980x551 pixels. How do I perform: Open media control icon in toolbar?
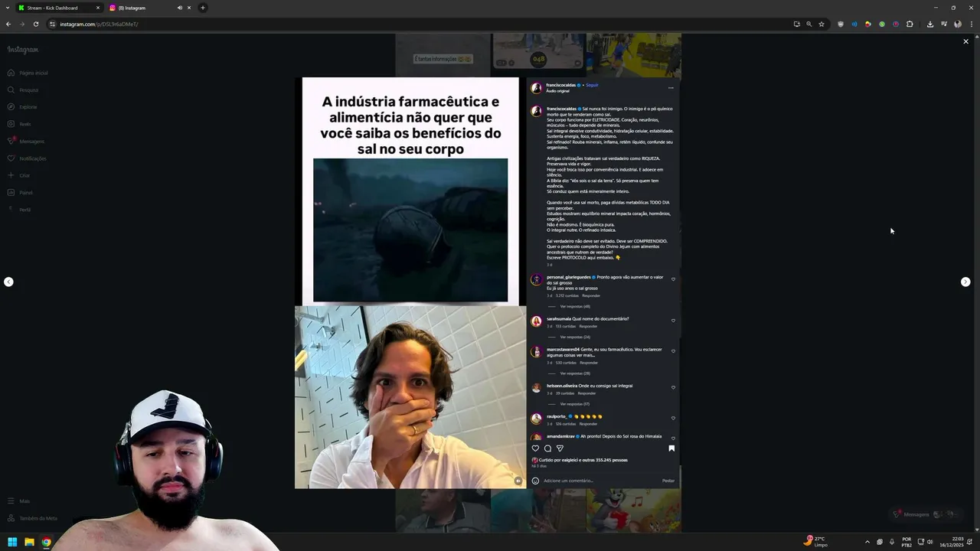[x=944, y=24]
